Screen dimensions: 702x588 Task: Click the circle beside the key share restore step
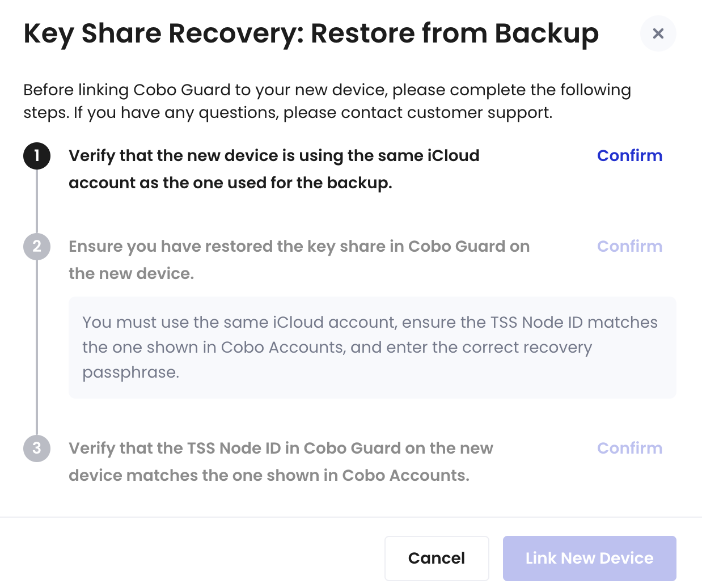point(36,246)
